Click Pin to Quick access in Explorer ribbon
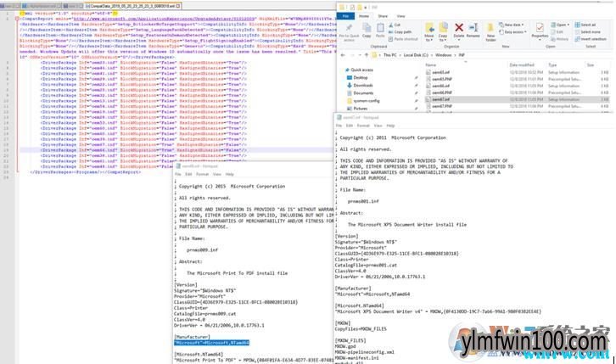This screenshot has width=616, height=364. coord(349,32)
